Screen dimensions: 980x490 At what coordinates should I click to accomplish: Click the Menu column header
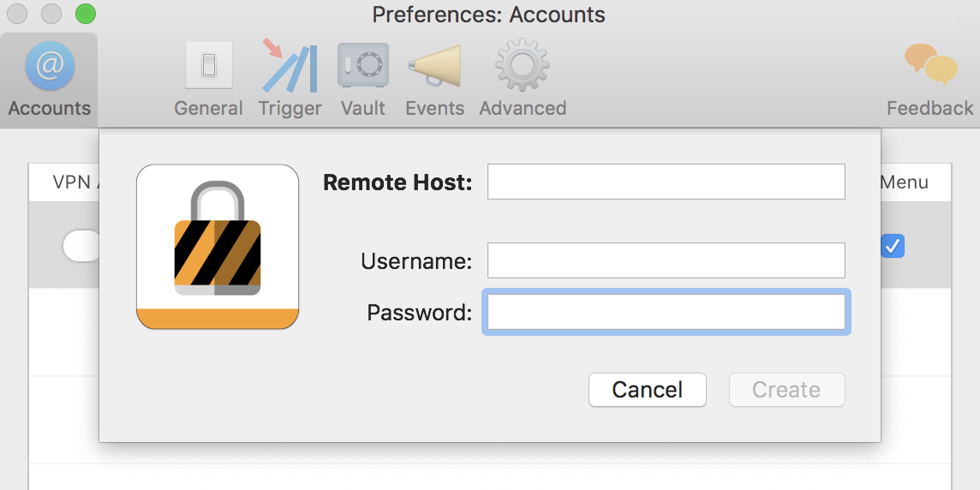click(x=905, y=182)
